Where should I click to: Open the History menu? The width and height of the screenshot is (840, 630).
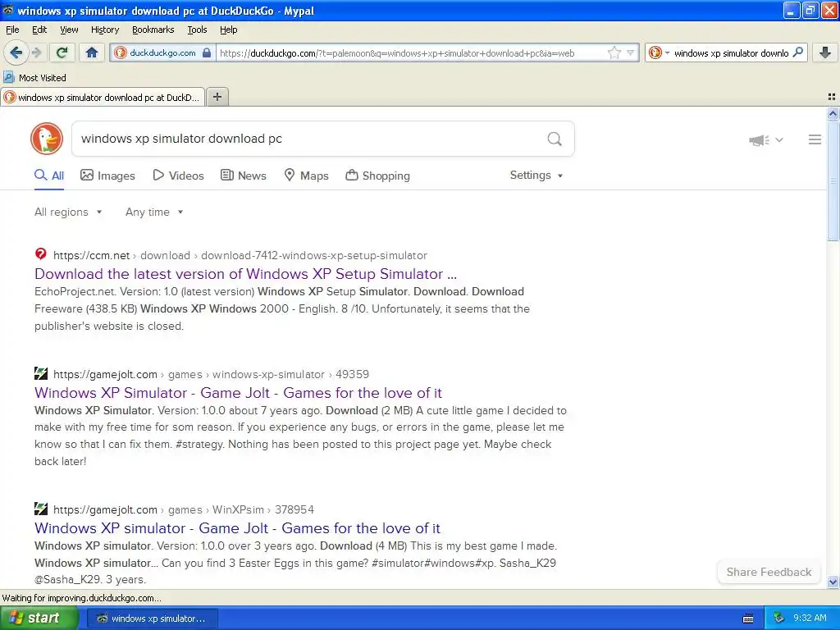[104, 30]
